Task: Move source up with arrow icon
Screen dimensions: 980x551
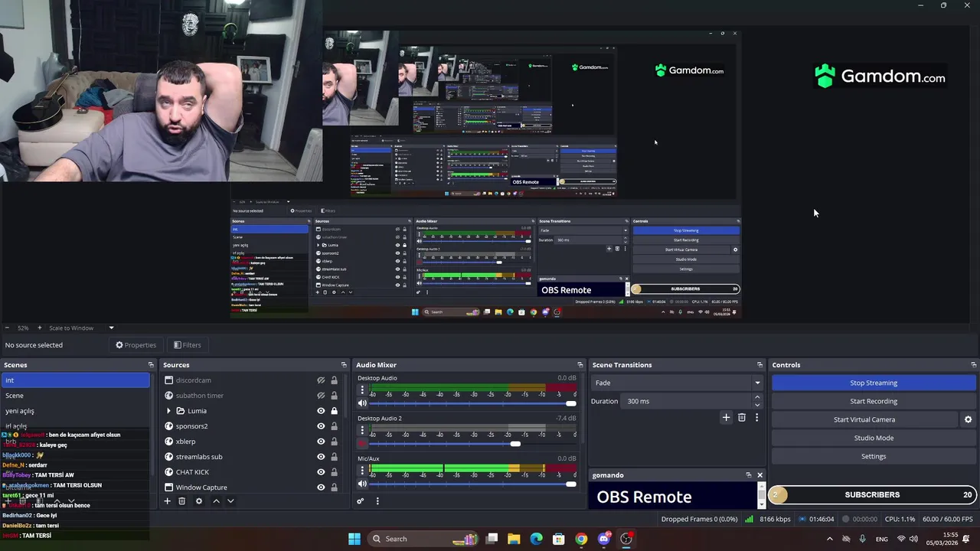Action: [x=216, y=501]
